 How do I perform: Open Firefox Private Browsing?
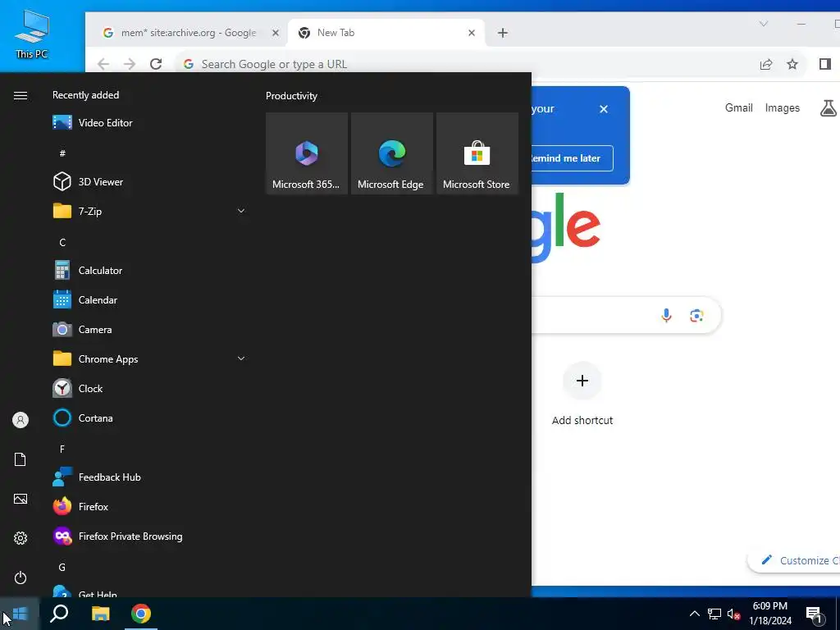(148, 536)
